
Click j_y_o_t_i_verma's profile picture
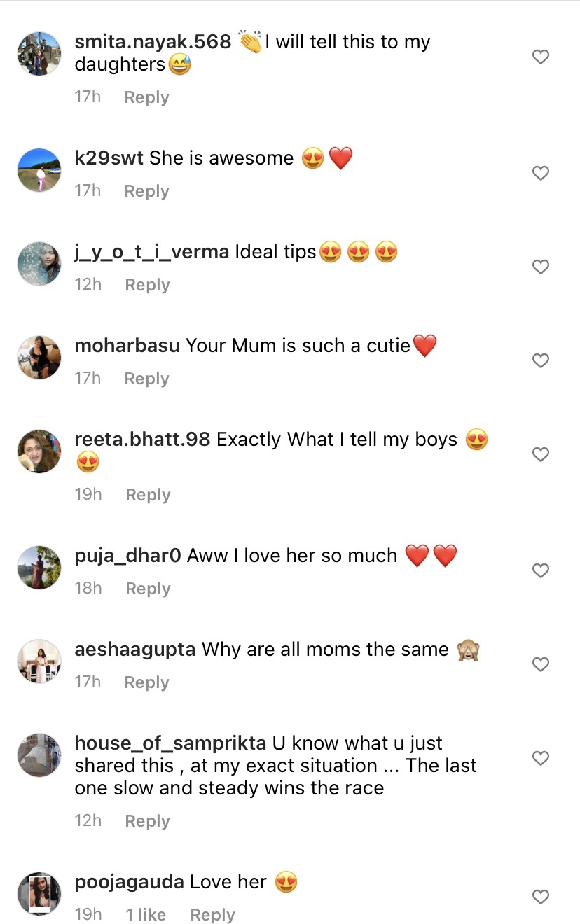point(39,264)
